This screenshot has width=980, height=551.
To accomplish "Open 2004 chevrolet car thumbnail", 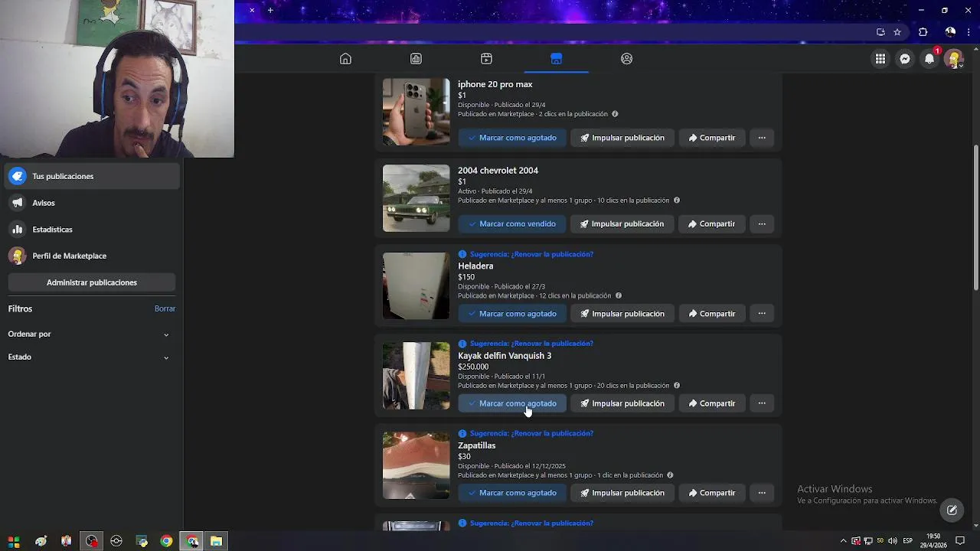I will (x=416, y=198).
